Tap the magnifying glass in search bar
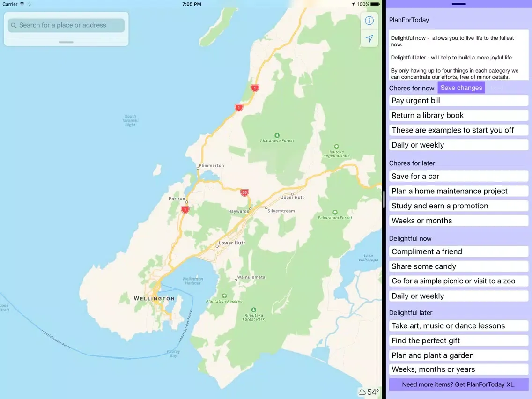The image size is (532, 399). (x=14, y=25)
